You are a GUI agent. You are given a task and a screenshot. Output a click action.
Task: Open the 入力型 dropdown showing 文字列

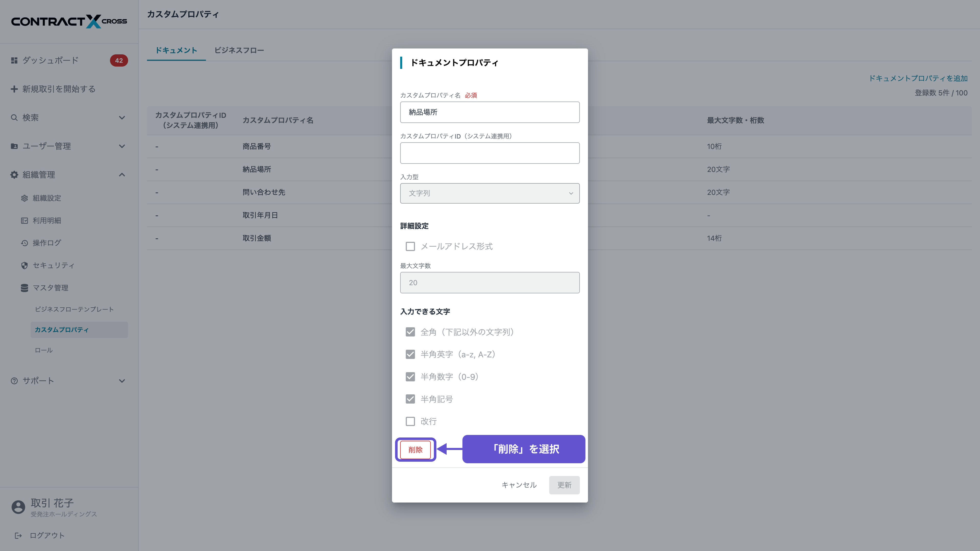coord(490,193)
